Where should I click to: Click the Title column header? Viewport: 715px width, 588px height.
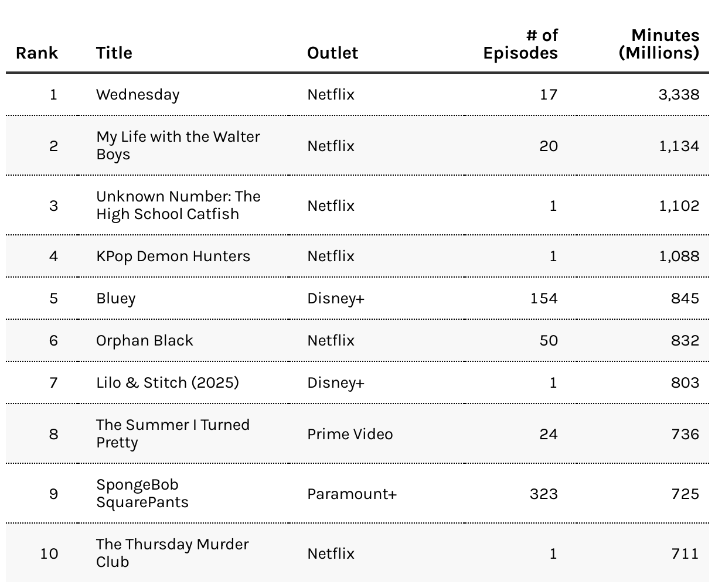[x=114, y=53]
